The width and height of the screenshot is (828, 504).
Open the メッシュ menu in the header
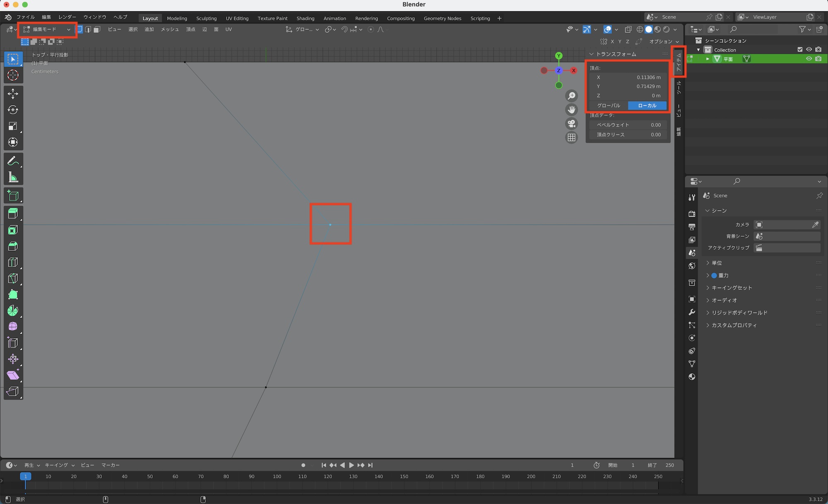pos(169,29)
